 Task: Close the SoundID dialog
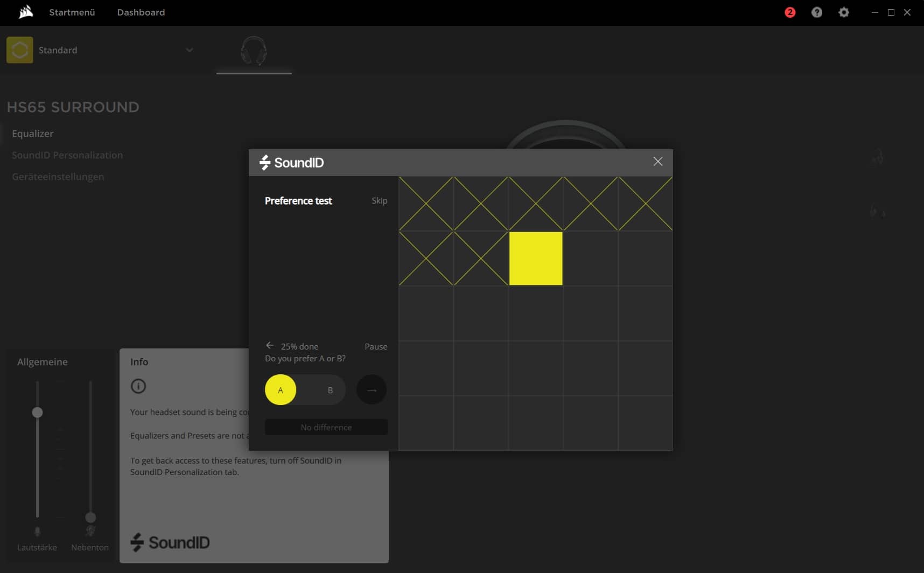[657, 162]
